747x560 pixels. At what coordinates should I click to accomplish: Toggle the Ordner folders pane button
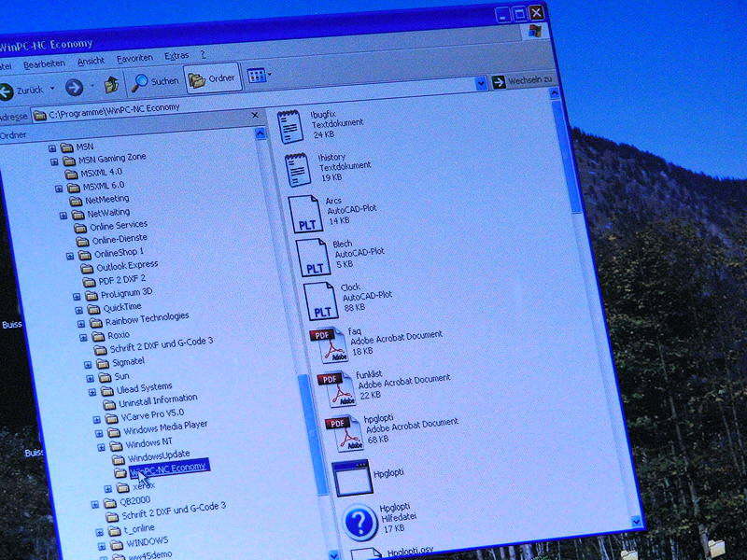(x=213, y=78)
